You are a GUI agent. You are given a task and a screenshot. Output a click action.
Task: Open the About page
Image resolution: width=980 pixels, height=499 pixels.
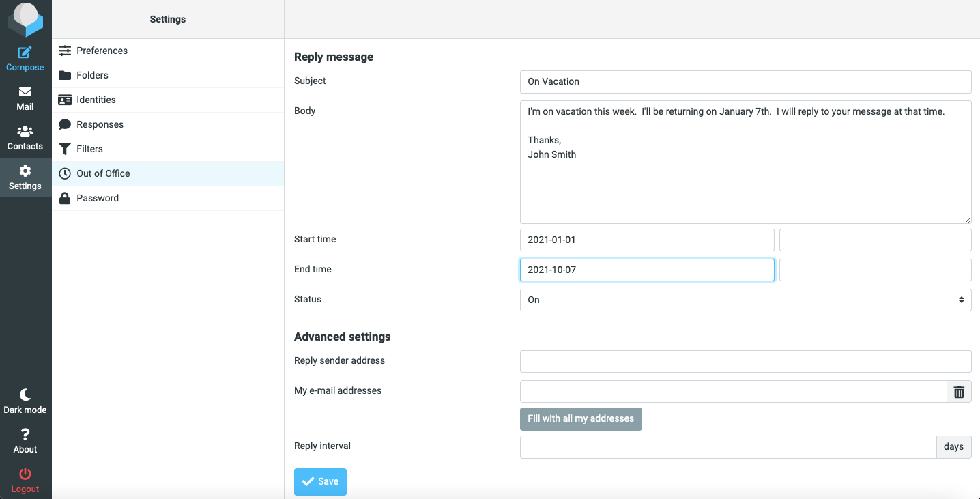[x=25, y=440]
